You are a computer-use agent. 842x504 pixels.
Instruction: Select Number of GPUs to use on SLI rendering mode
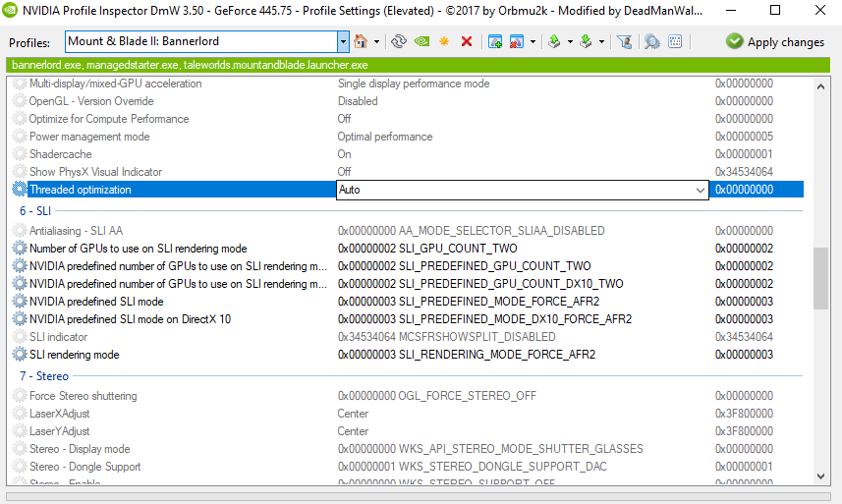pyautogui.click(x=138, y=249)
